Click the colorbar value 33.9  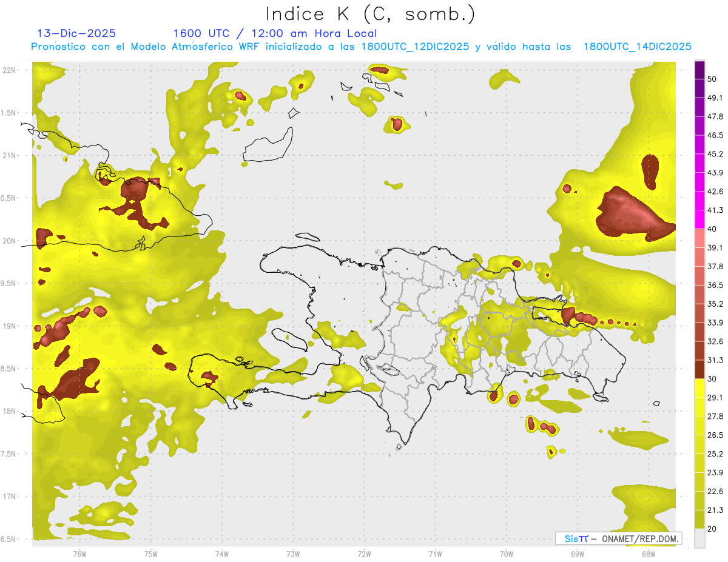[715, 323]
